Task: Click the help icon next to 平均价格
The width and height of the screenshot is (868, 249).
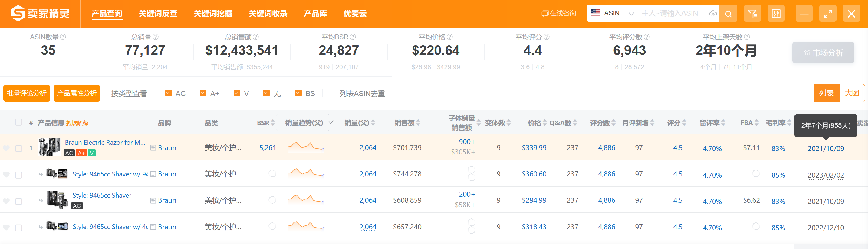Action: [x=449, y=37]
